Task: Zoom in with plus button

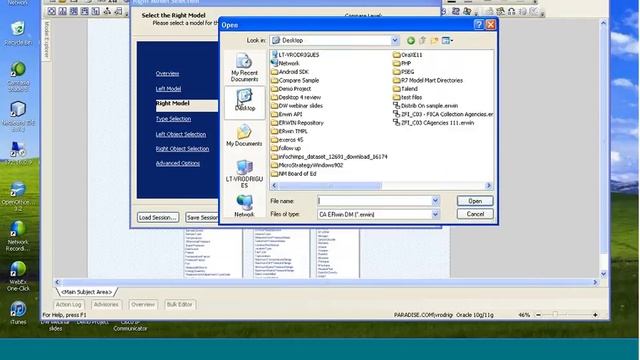Action: [x=595, y=315]
